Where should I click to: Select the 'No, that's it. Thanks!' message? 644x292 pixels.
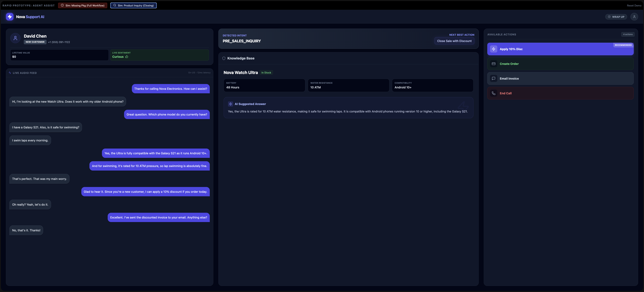[26, 230]
